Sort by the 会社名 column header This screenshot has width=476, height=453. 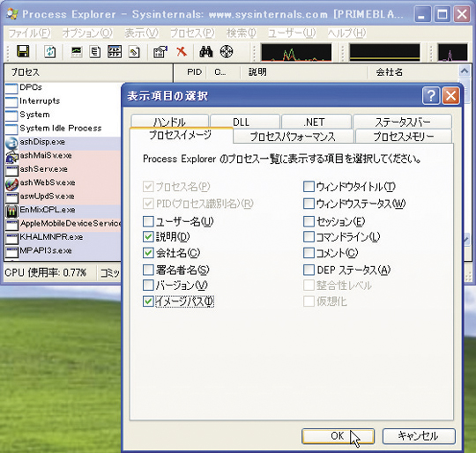click(x=413, y=72)
